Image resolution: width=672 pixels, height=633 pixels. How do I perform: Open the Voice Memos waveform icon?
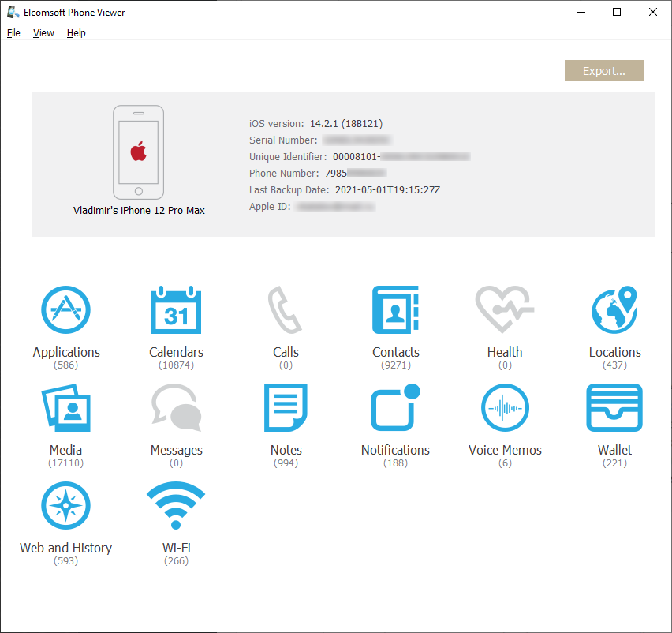click(505, 408)
